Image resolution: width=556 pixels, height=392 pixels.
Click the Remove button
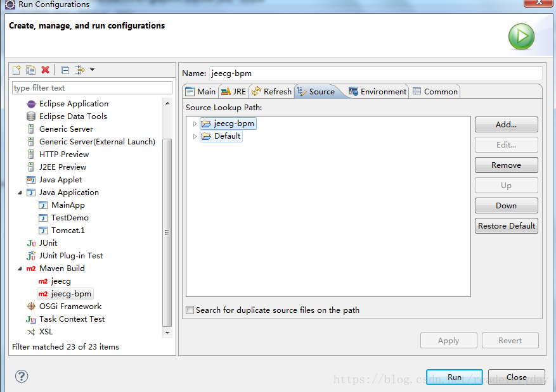(x=507, y=165)
